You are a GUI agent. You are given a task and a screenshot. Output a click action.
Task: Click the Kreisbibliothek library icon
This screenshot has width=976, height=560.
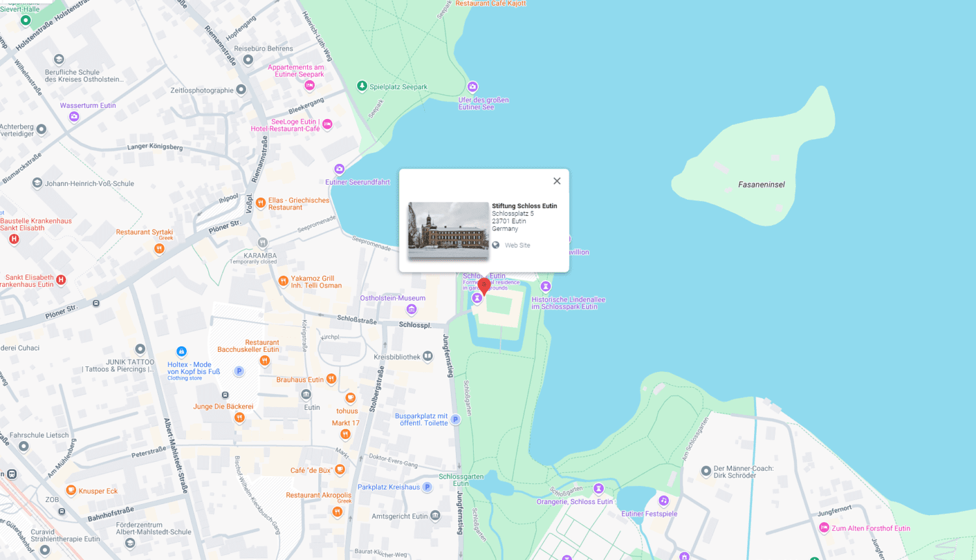point(427,356)
